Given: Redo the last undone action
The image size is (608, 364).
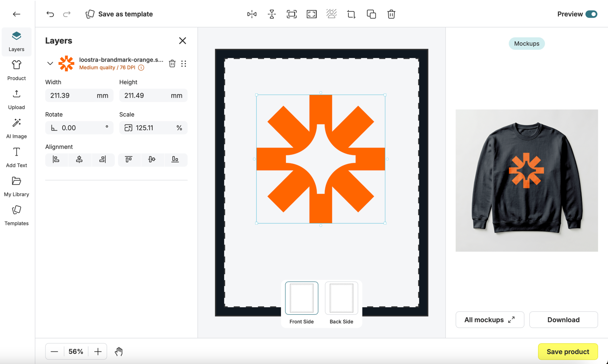Looking at the screenshot, I should pyautogui.click(x=67, y=14).
